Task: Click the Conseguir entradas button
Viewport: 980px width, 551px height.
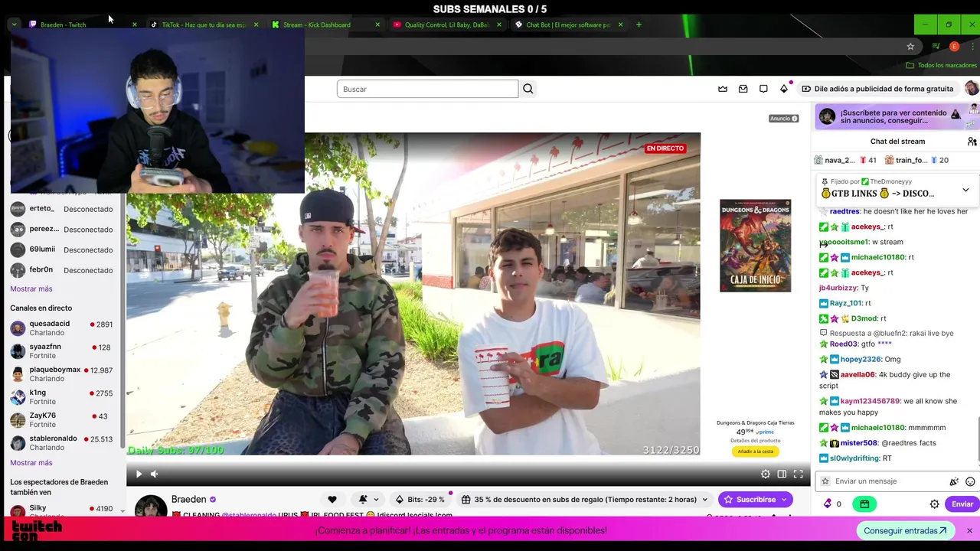Action: tap(905, 530)
